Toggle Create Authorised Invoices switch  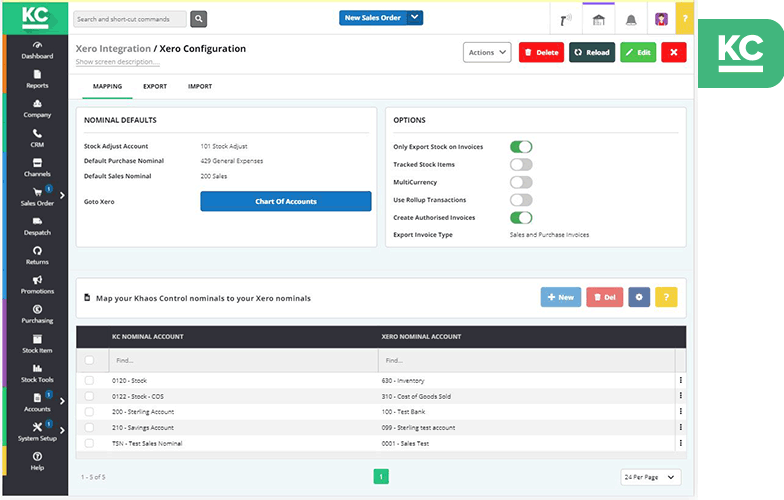coord(521,218)
